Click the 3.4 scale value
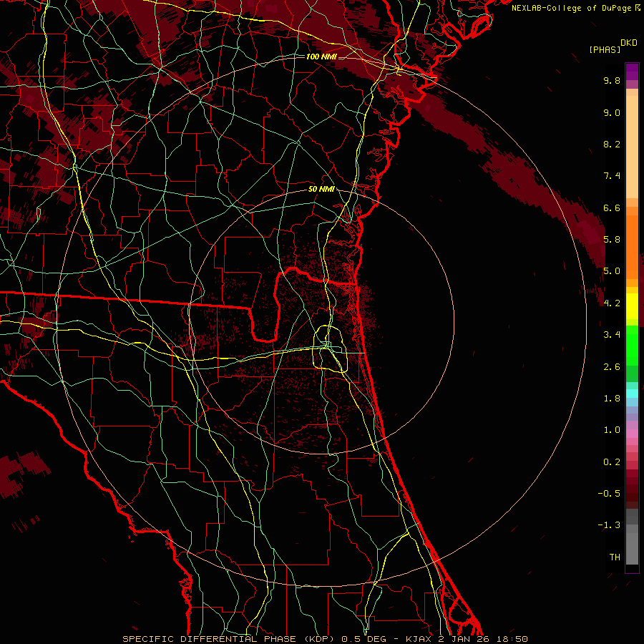The image size is (644, 644). click(x=612, y=335)
